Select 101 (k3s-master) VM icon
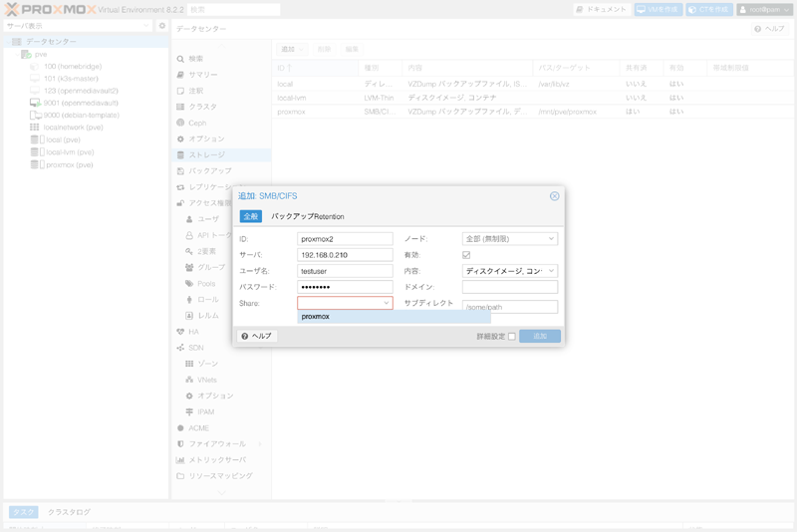Image resolution: width=797 pixels, height=532 pixels. coord(35,79)
